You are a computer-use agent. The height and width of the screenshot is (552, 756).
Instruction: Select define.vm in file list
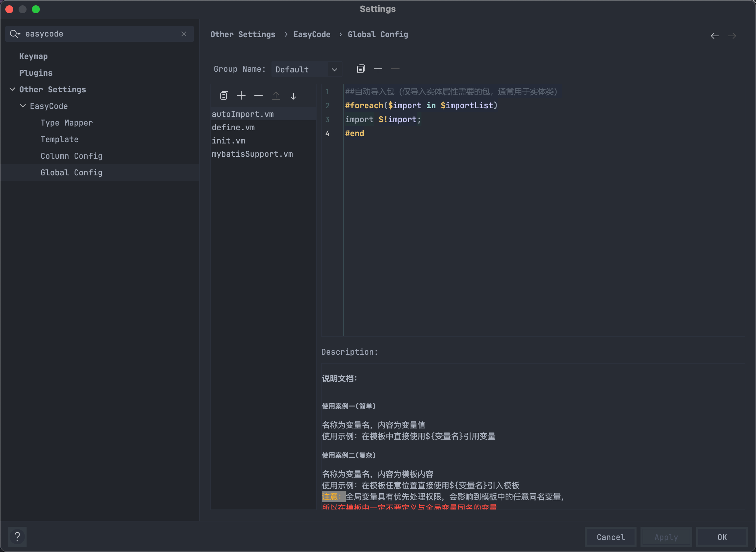click(x=264, y=127)
